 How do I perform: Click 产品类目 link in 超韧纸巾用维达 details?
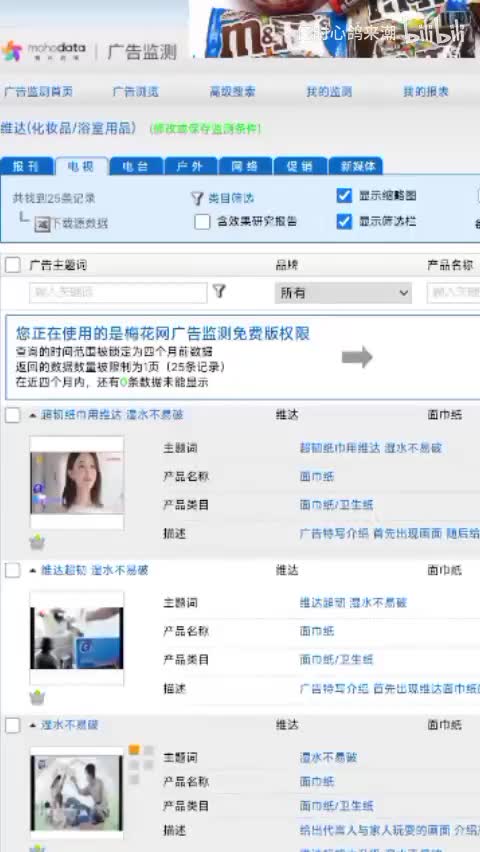[x=336, y=505]
